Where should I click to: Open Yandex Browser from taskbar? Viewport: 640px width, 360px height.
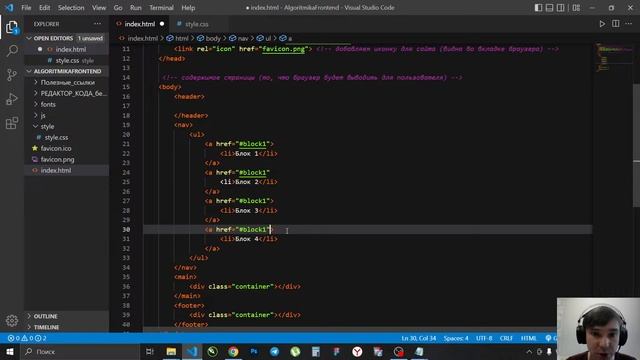click(x=357, y=351)
